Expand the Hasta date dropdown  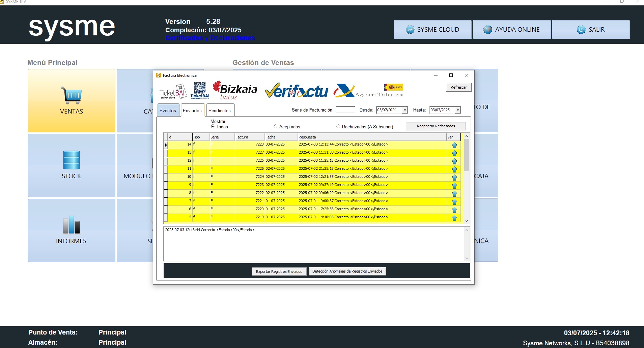click(x=458, y=110)
